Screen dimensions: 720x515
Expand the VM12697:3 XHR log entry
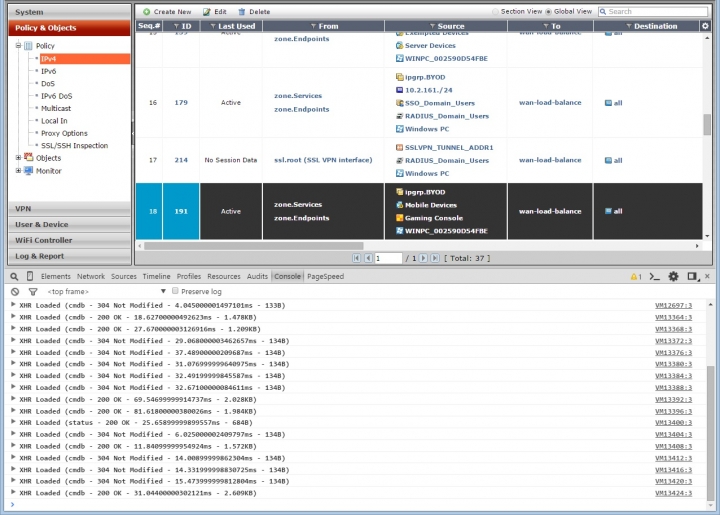point(13,304)
